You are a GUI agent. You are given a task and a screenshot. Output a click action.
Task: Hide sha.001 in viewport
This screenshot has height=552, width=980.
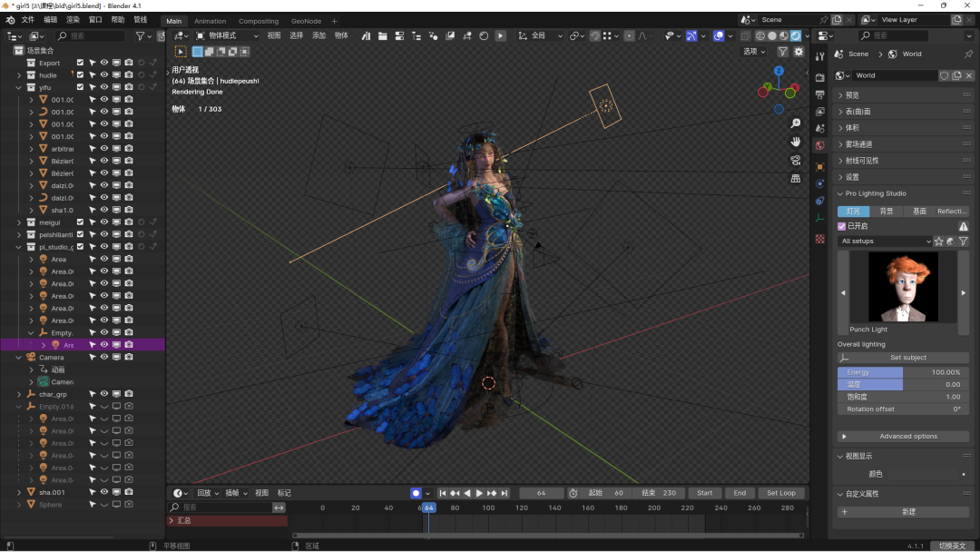(x=104, y=492)
